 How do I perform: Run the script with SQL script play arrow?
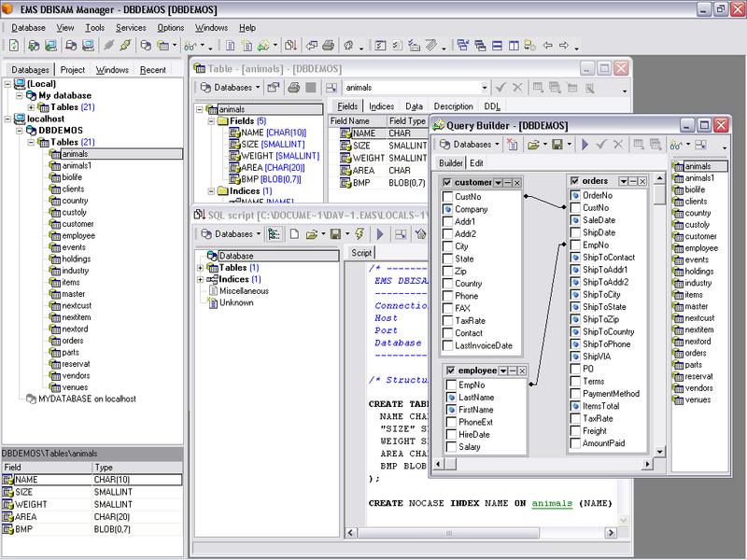click(x=380, y=234)
